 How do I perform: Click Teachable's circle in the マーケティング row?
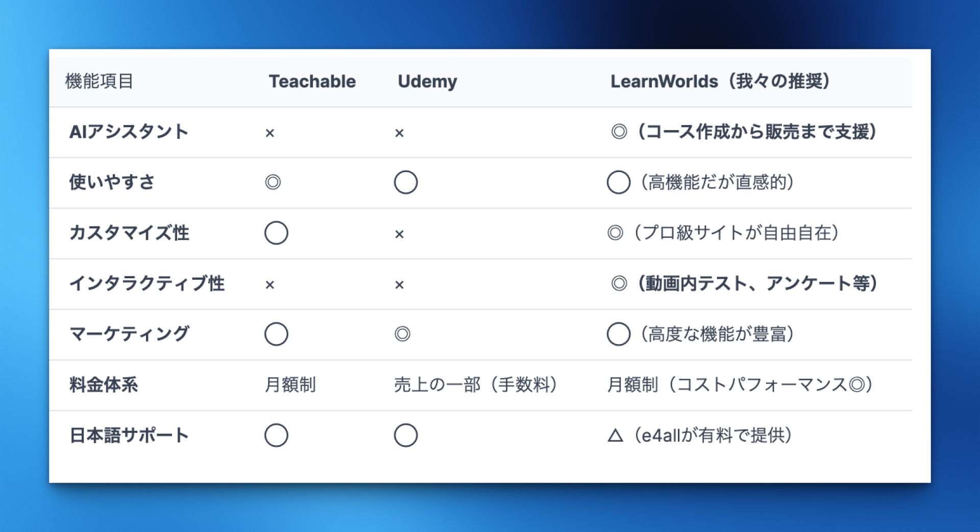(x=276, y=334)
